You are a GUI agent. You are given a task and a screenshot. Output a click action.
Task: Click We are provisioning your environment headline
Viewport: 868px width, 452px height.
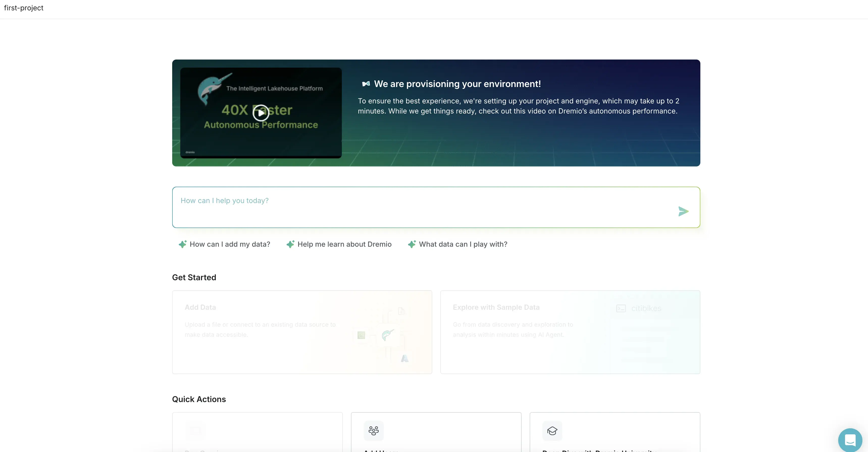(457, 84)
